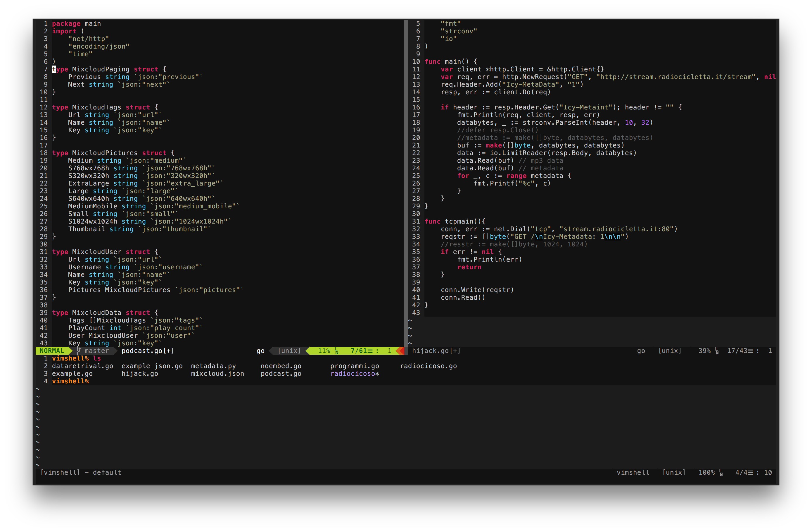Image resolution: width=812 pixels, height=532 pixels.
Task: Focus the hijack.go[+] buffer name in statusline
Action: click(x=436, y=351)
